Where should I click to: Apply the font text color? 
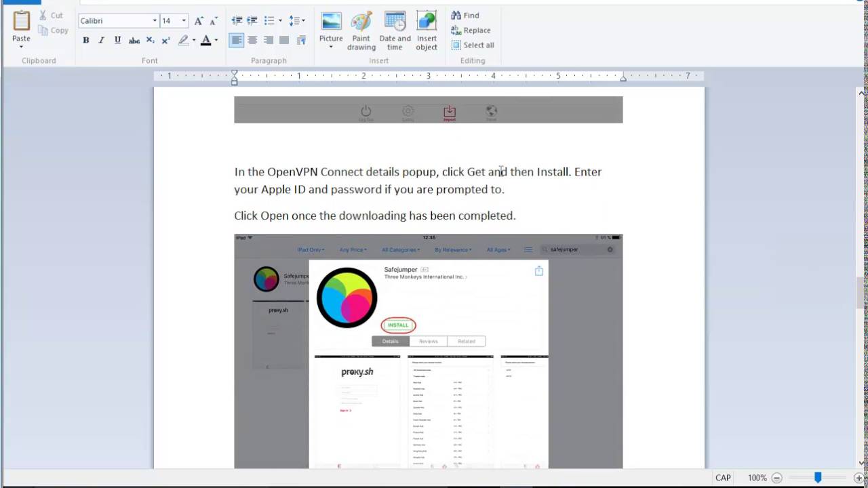pyautogui.click(x=206, y=41)
